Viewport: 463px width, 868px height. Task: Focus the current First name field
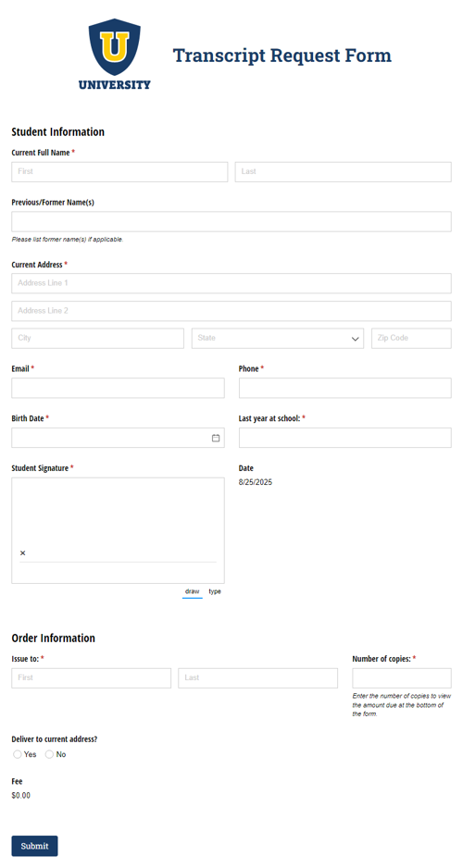click(119, 171)
